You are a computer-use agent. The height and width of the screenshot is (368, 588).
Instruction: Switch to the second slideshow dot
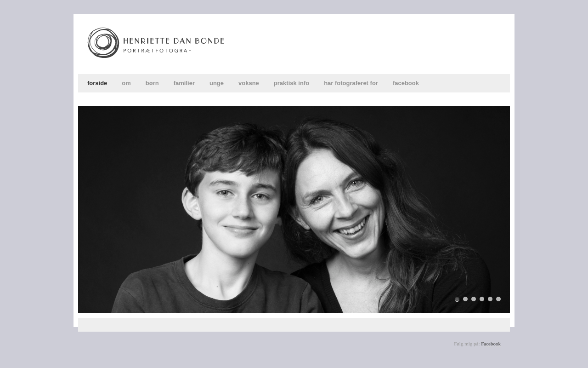pos(465,299)
